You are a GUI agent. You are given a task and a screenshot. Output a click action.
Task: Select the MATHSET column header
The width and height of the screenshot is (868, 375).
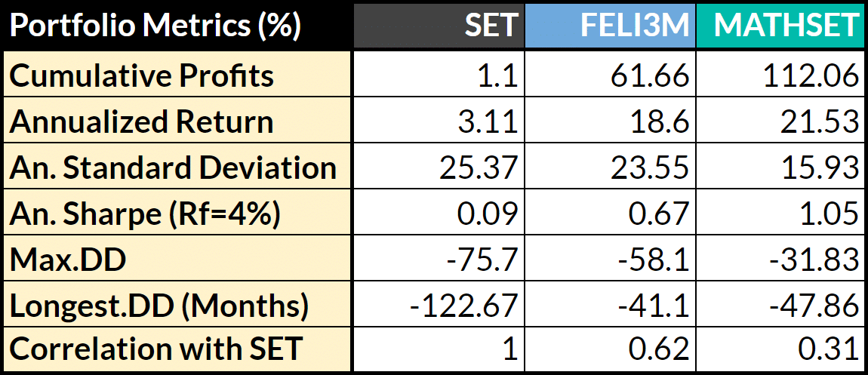[786, 26]
